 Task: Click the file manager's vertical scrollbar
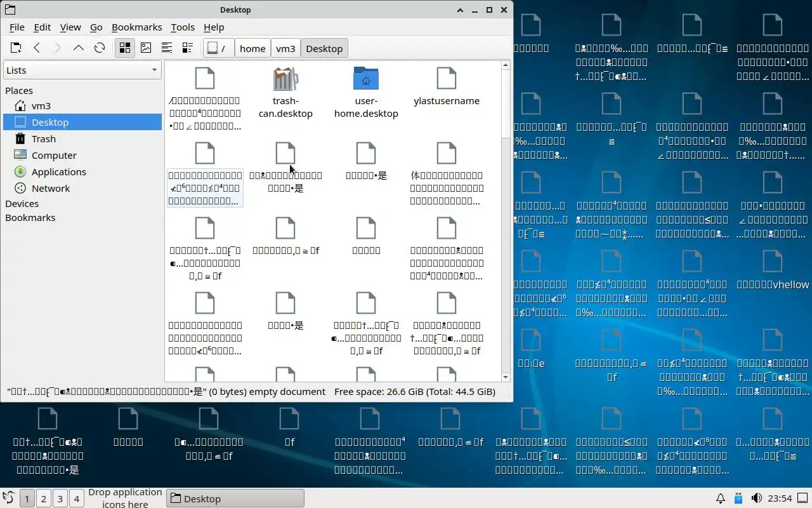tap(506, 104)
